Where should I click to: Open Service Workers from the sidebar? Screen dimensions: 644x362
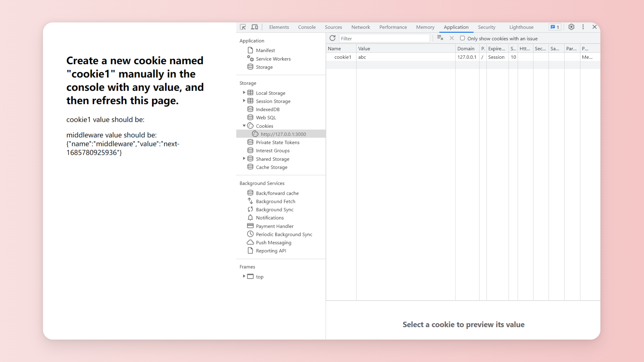coord(273,59)
